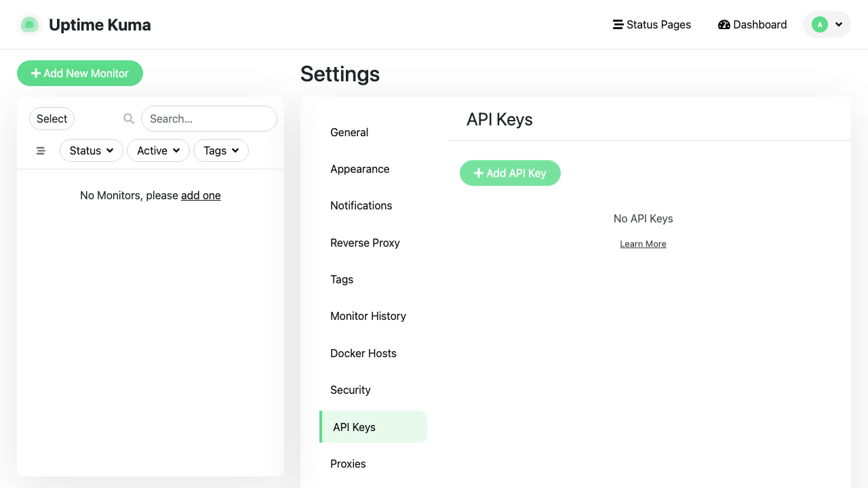This screenshot has height=488, width=868.
Task: Click the Select monitors button
Action: pos(52,119)
